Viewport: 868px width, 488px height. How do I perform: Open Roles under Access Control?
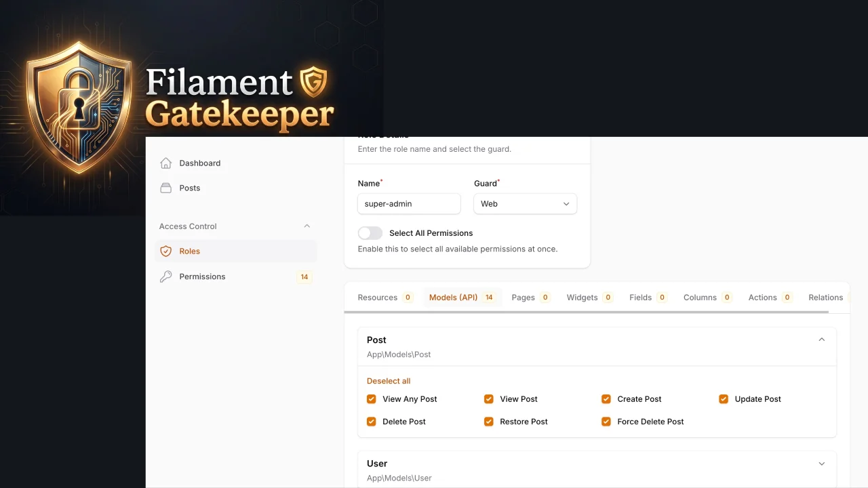(236, 251)
